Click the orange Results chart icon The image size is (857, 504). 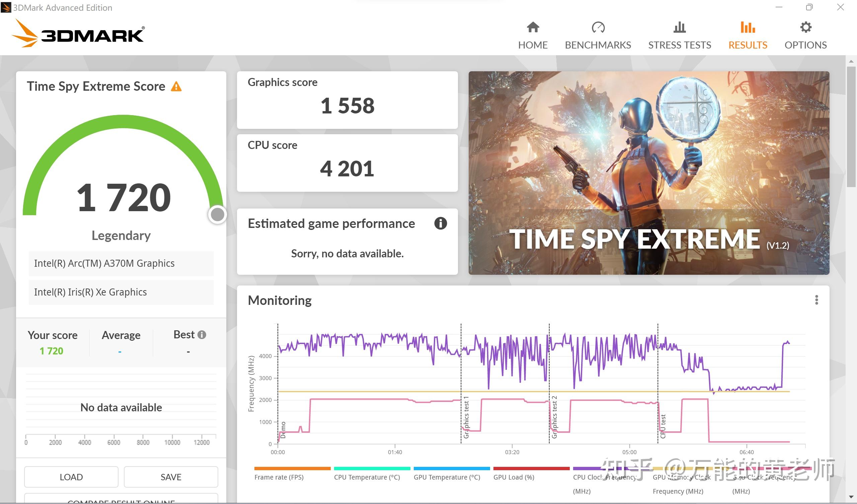tap(748, 27)
